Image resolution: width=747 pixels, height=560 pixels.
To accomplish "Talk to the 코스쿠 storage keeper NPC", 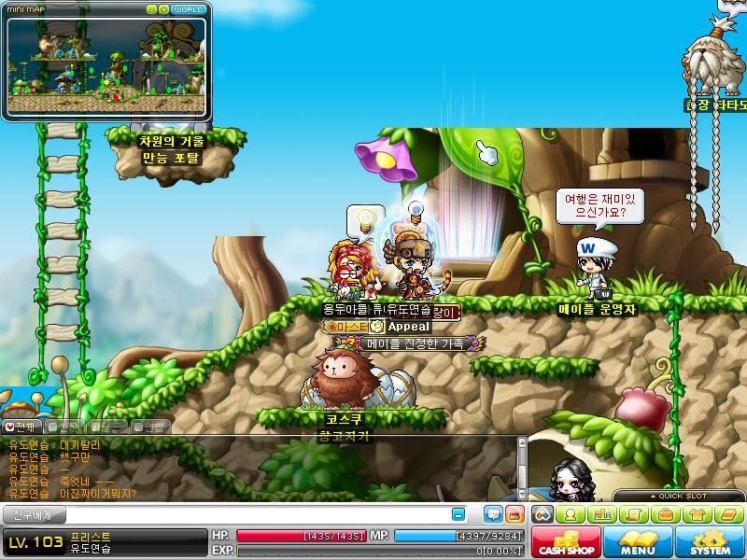I will tap(345, 379).
